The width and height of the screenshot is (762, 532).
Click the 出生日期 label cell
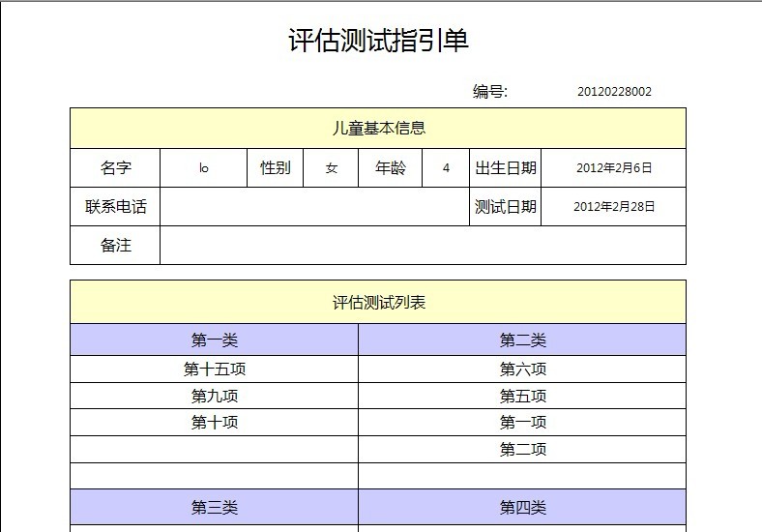pyautogui.click(x=506, y=167)
